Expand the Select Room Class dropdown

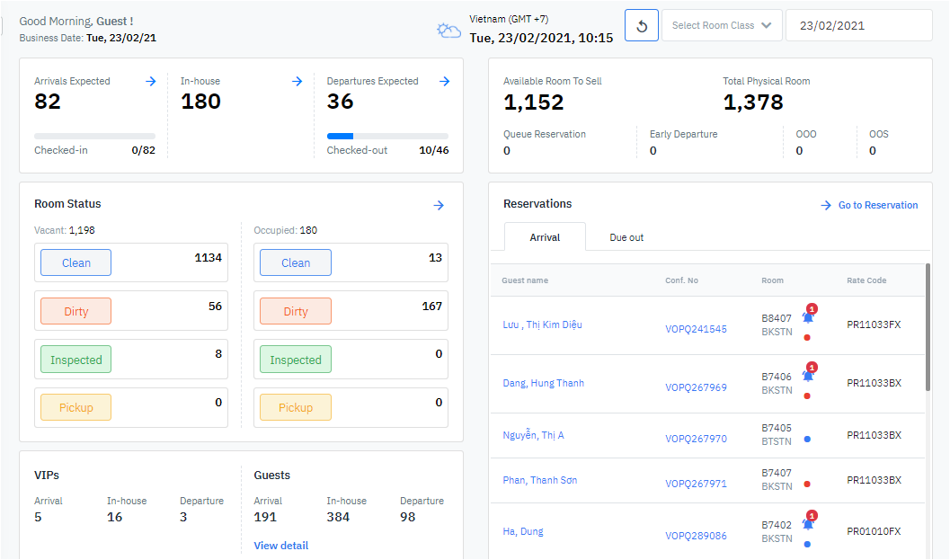click(722, 26)
